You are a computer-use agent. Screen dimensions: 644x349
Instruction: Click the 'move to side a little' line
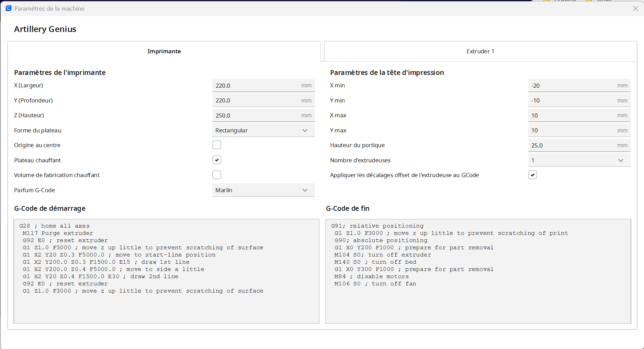pos(113,269)
